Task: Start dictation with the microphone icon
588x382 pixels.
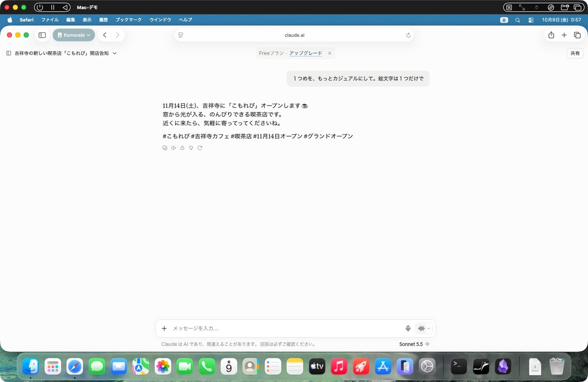Action: [x=408, y=328]
